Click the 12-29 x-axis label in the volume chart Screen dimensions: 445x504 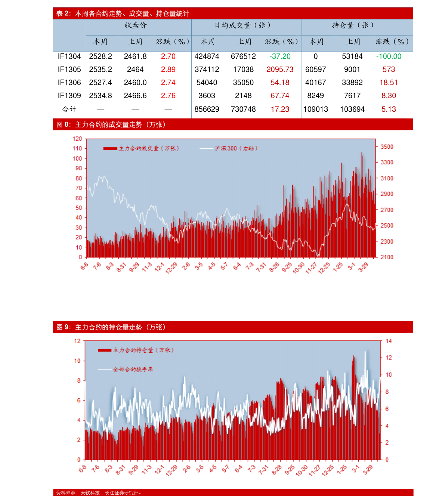(171, 268)
